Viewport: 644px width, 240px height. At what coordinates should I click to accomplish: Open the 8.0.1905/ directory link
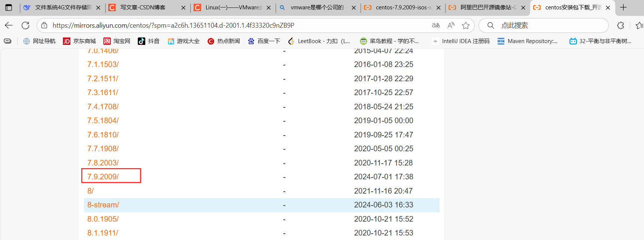pos(103,219)
